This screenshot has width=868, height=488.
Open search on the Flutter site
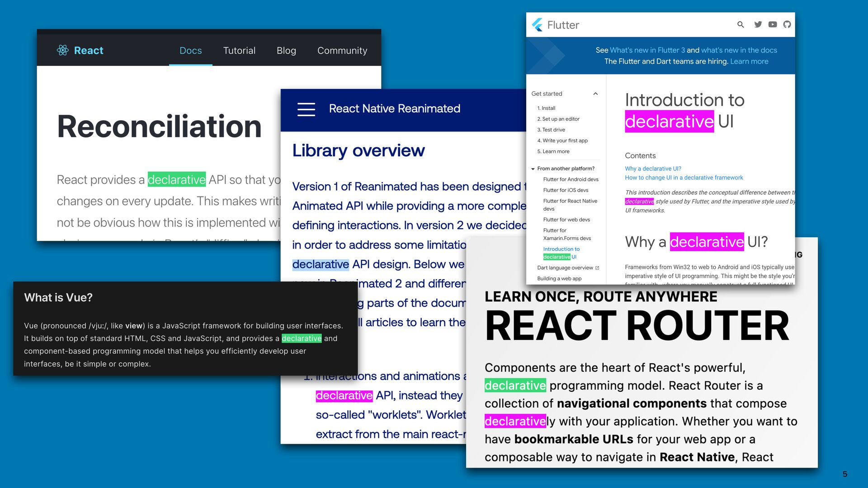(741, 24)
